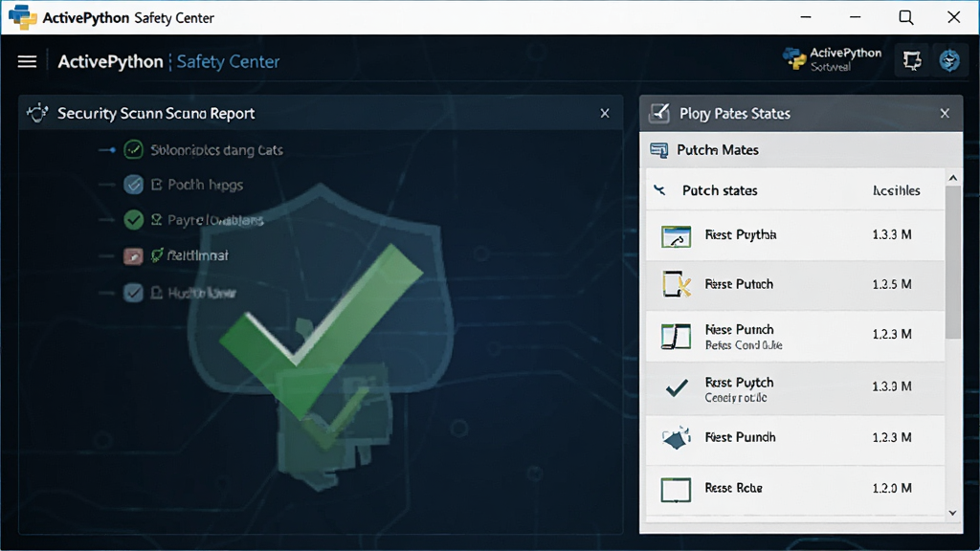Screen dimensions: 980x551
Task: Click the Rese Putoch 1.2.5 M row icon
Action: [677, 284]
